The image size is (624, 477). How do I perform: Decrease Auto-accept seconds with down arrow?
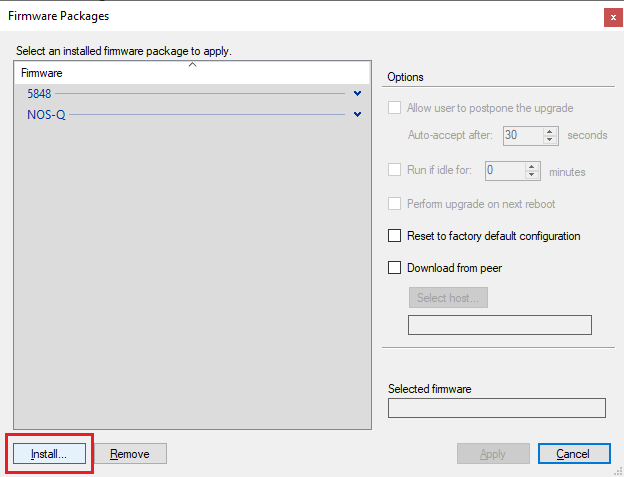(550, 140)
